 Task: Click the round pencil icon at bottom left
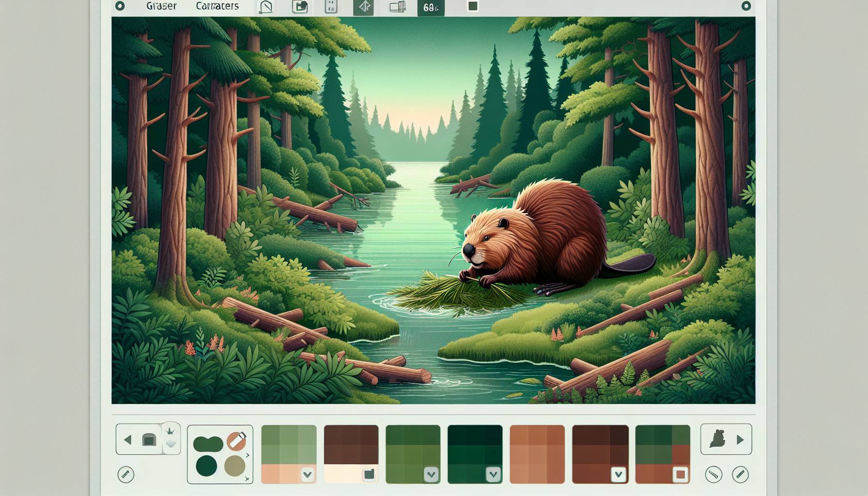126,475
